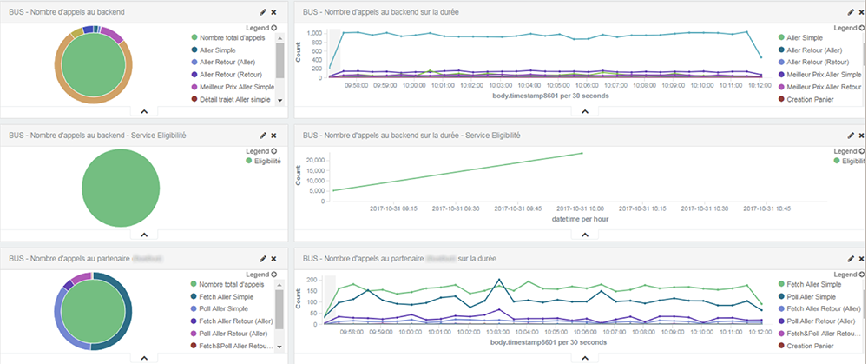
Task: Click legend scroll-up arrow in partenaire pie panel
Action: (x=279, y=284)
